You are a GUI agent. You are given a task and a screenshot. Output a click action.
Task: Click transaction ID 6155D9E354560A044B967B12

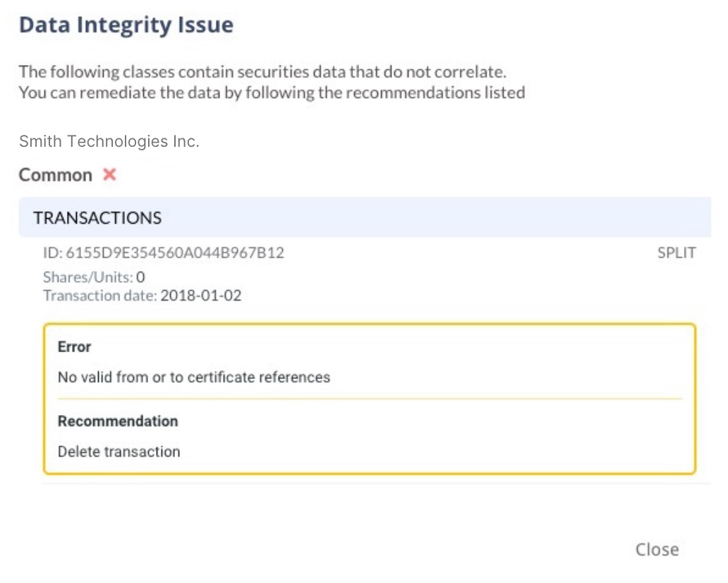tap(164, 252)
